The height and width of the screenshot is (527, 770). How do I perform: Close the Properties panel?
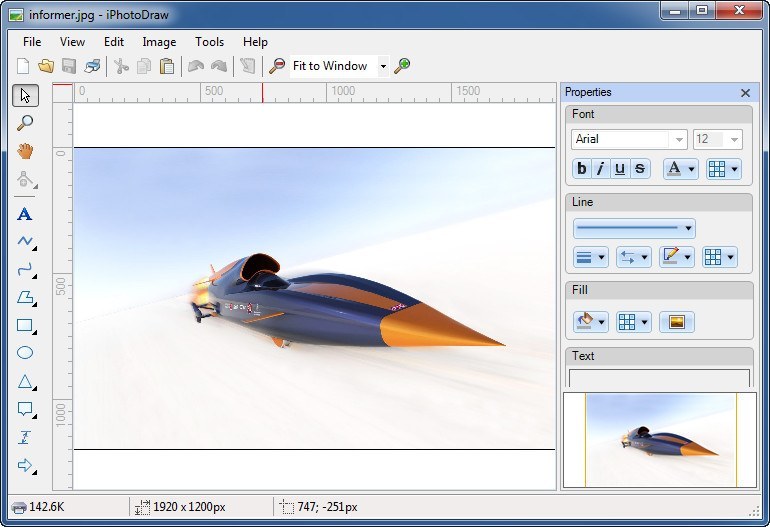(745, 93)
